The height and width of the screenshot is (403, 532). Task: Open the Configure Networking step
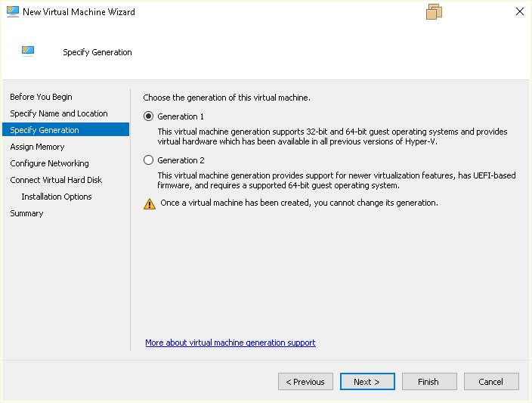[x=49, y=163]
